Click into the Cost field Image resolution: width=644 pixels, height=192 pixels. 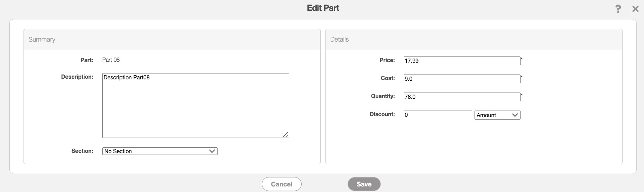tap(462, 79)
